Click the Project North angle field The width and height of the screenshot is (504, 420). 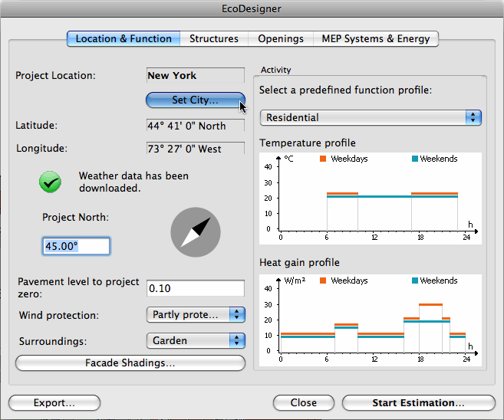pos(76,246)
